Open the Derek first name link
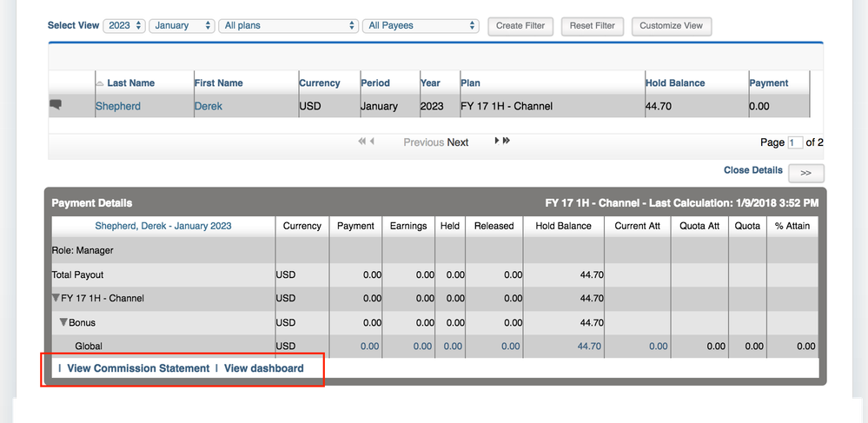The image size is (868, 423). pyautogui.click(x=209, y=106)
